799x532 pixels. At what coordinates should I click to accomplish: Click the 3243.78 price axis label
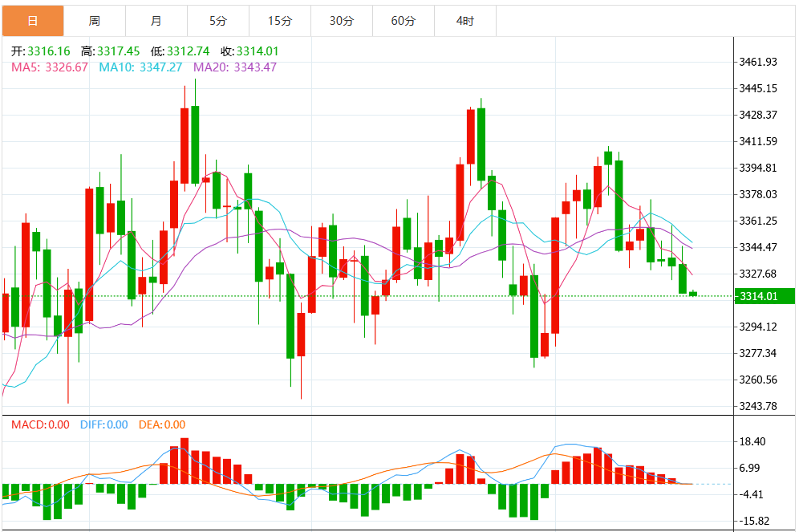(758, 407)
